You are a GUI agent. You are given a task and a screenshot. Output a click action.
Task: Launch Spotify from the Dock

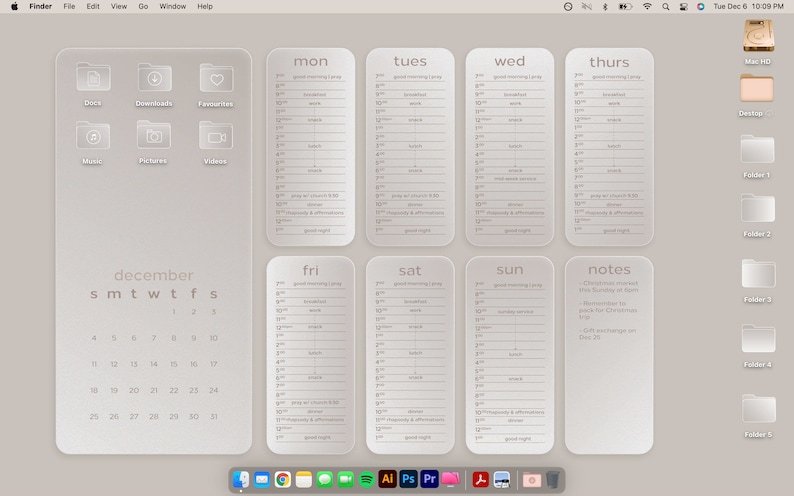[x=367, y=479]
